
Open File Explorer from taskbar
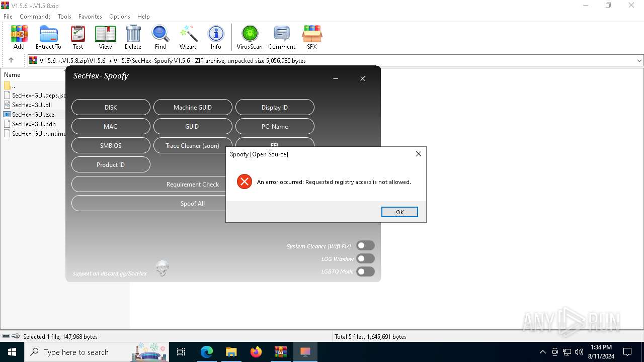231,352
